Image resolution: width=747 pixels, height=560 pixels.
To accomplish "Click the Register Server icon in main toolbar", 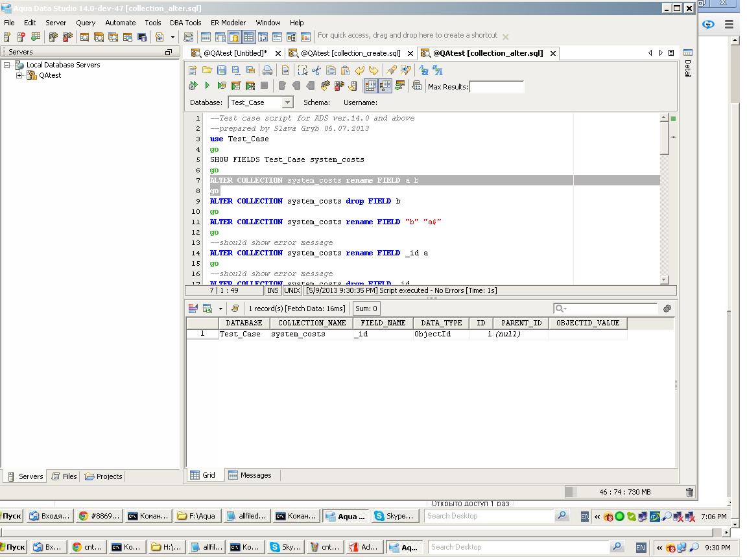I will coord(7,37).
